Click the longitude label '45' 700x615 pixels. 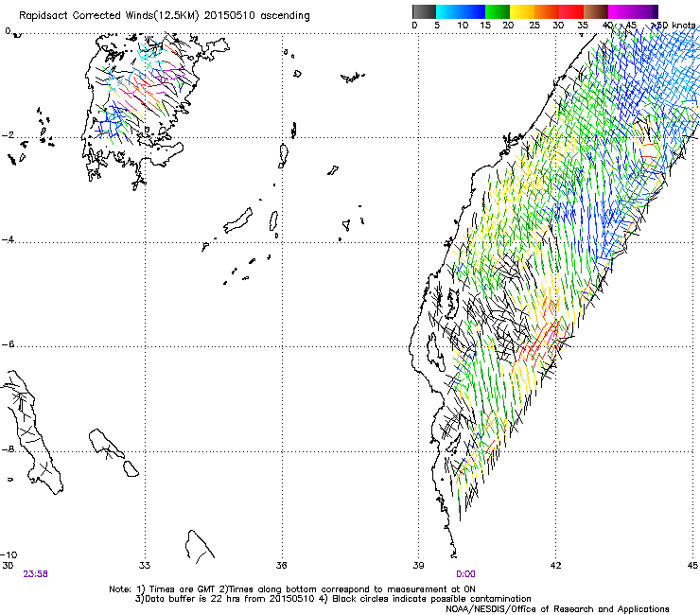tap(692, 566)
